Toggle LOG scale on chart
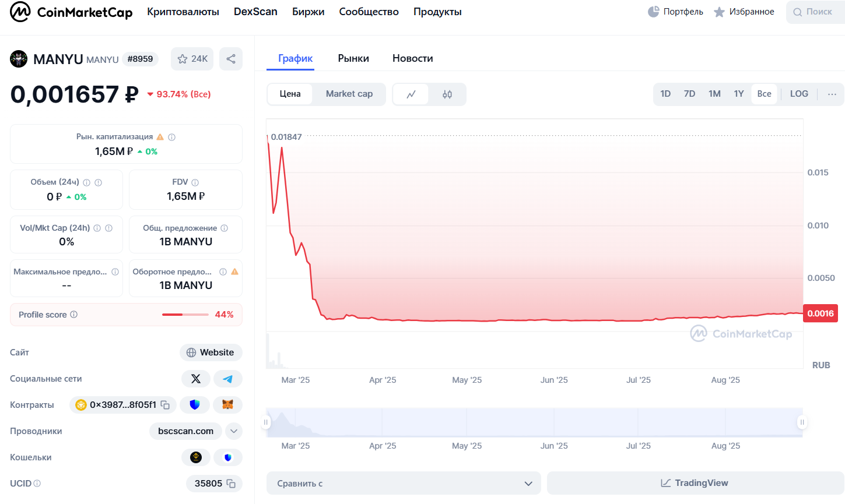This screenshot has width=845, height=504. [x=799, y=94]
